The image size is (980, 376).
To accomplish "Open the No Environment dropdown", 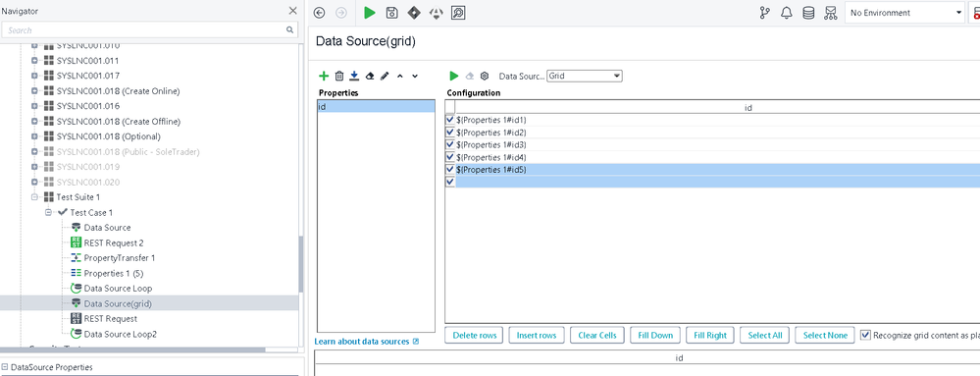I will pos(905,13).
